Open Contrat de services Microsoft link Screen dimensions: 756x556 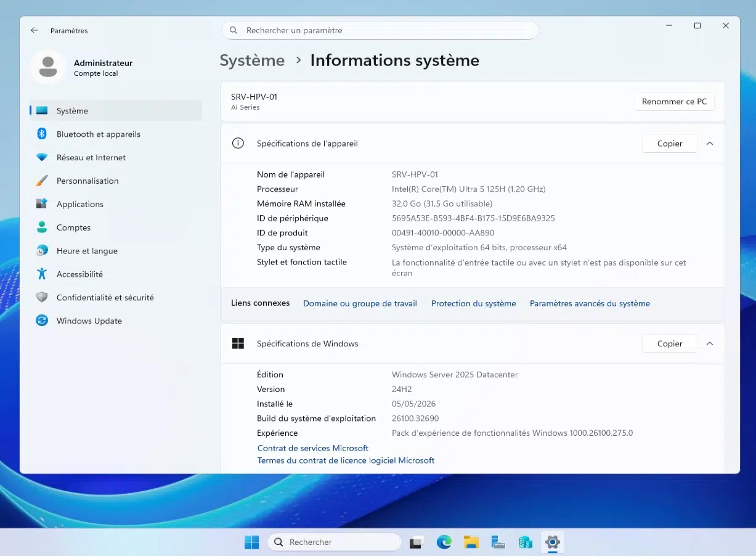313,448
